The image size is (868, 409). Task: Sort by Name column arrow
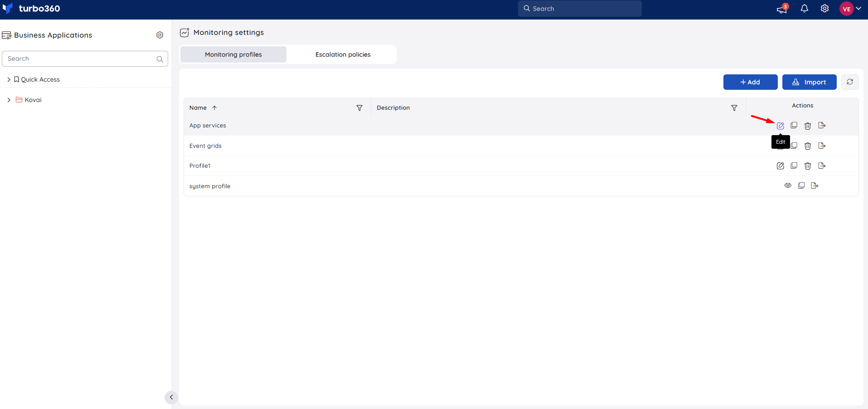214,108
